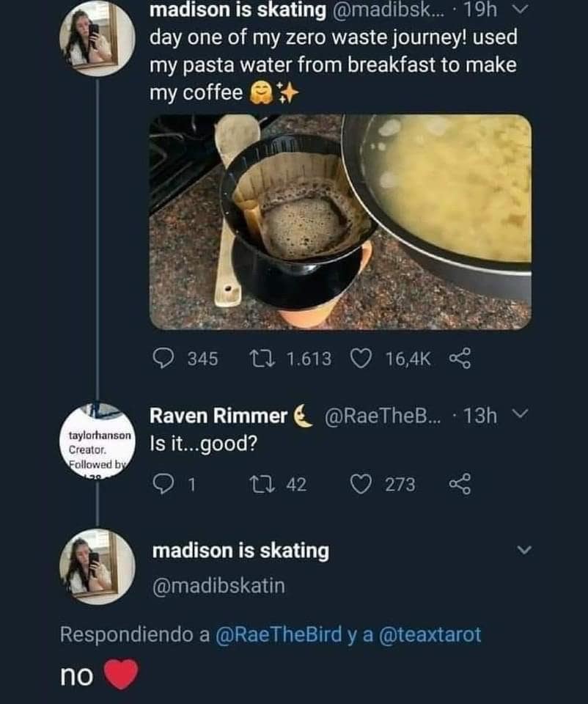Screen dimensions: 588x704
Task: Reply to Raven Rimmer's tweet
Action: (162, 485)
